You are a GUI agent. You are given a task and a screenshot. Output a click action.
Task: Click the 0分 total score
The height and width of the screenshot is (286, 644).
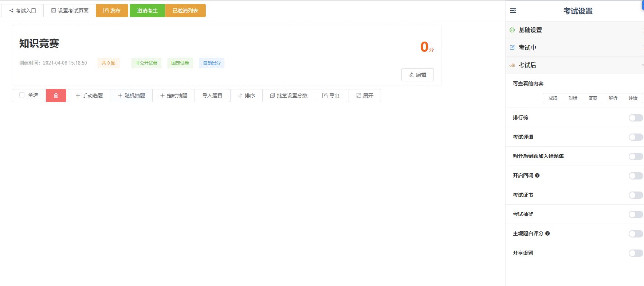(427, 47)
